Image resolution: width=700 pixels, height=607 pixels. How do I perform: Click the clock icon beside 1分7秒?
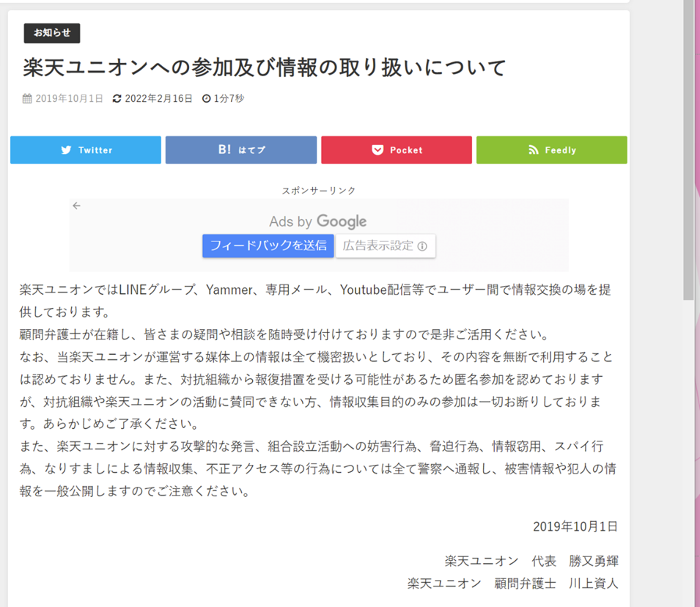click(206, 98)
